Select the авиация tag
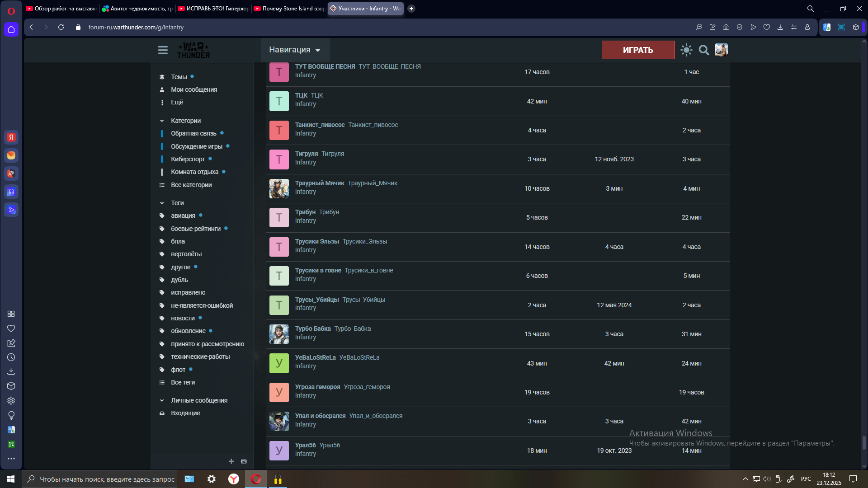 pos(183,216)
